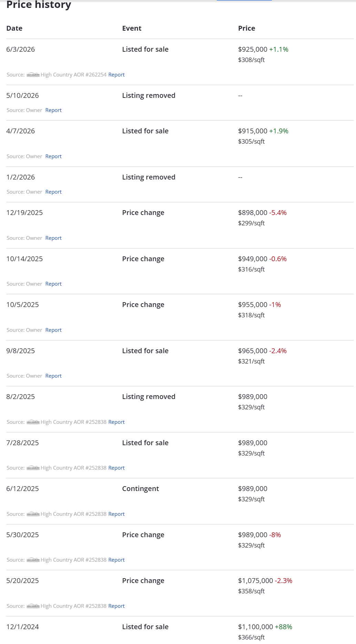The width and height of the screenshot is (356, 644).
Task: Click Report link for 10/5/2025 price change
Action: pos(53,330)
